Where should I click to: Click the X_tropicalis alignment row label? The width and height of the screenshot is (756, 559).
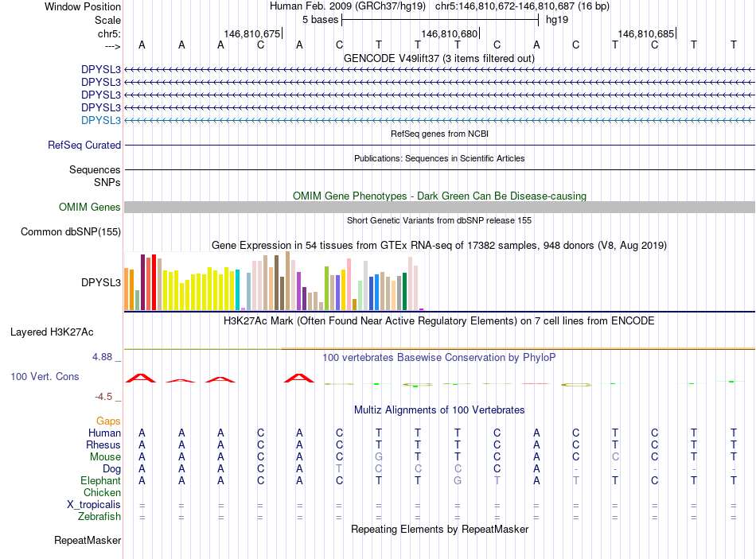pos(94,505)
